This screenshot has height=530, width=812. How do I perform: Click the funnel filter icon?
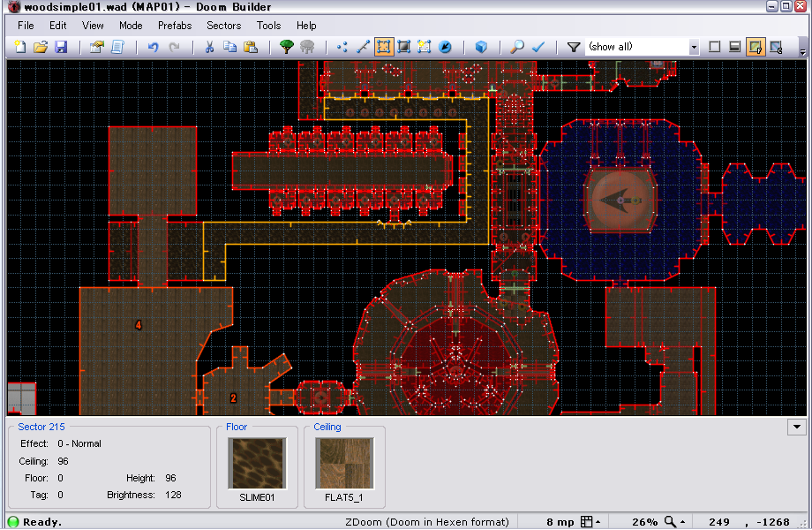pyautogui.click(x=574, y=47)
